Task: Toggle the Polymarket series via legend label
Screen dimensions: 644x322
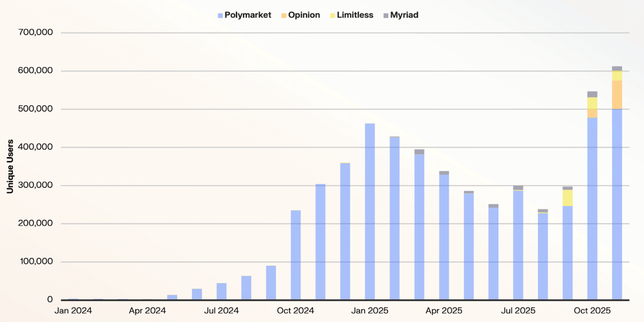Action: [248, 15]
